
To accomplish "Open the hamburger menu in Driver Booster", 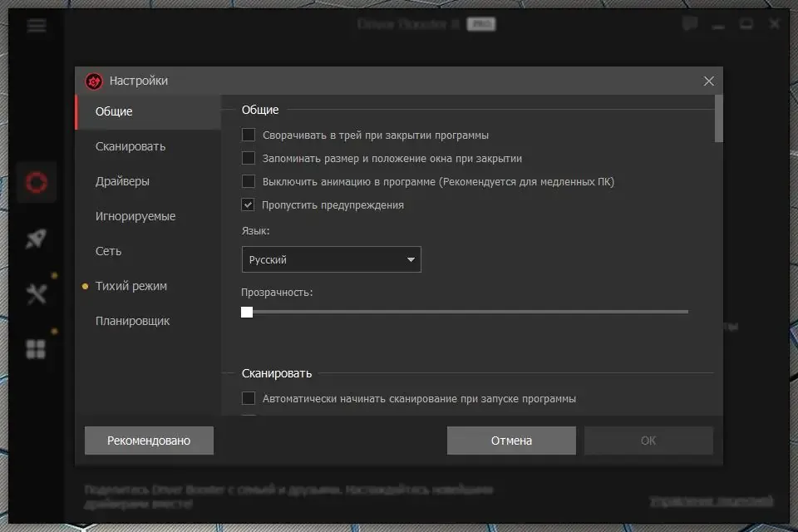I will [x=37, y=26].
